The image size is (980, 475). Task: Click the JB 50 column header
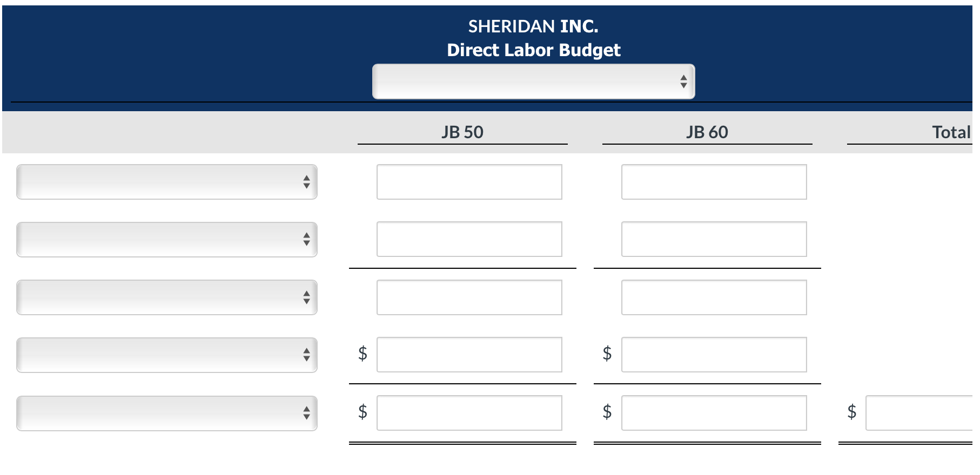[x=462, y=131]
